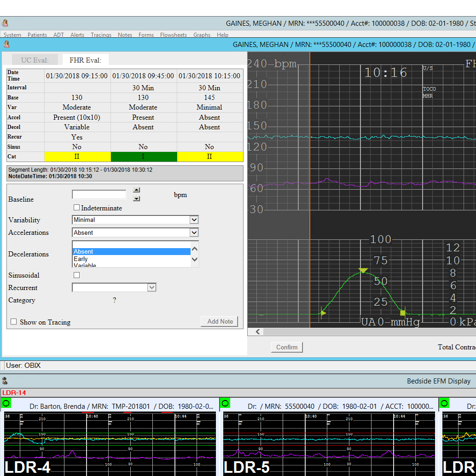Enable the Show on Tracing checkbox
476x476 pixels.
(13, 322)
